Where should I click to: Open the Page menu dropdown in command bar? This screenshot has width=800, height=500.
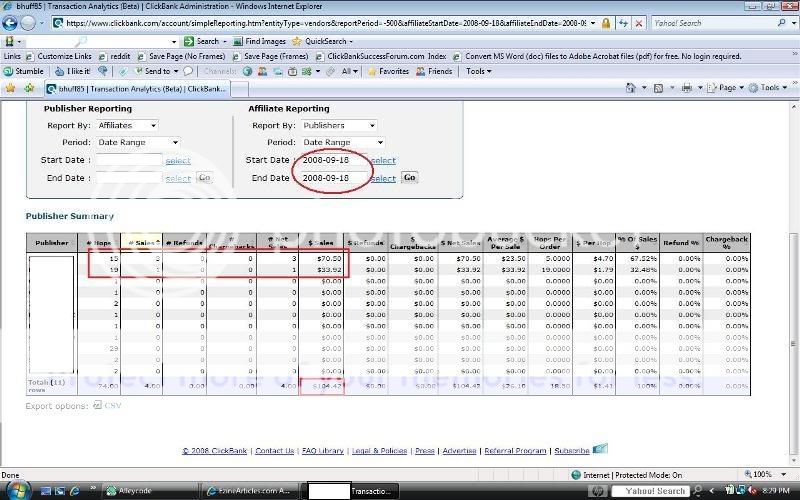726,88
